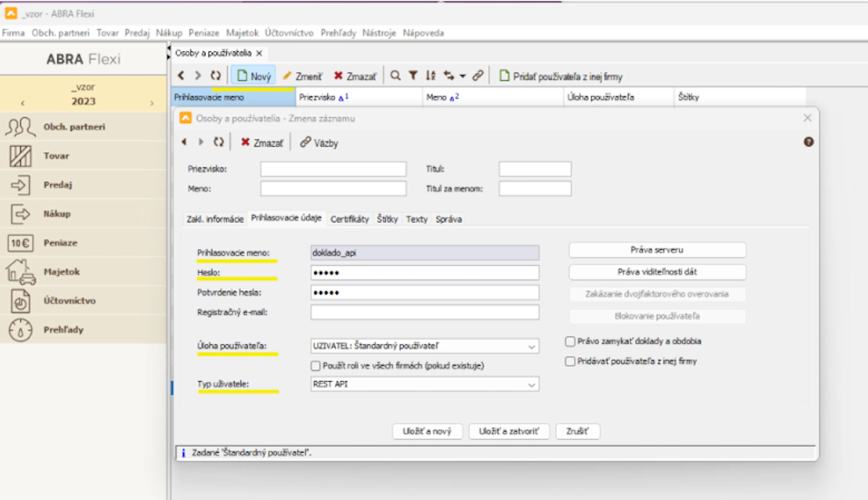Open Účtovníctvo module in sidebar
The height and width of the screenshot is (500, 868).
coord(83,300)
